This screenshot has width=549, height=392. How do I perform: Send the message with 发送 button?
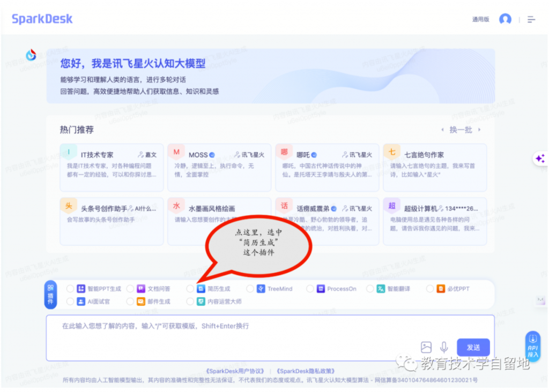473,347
